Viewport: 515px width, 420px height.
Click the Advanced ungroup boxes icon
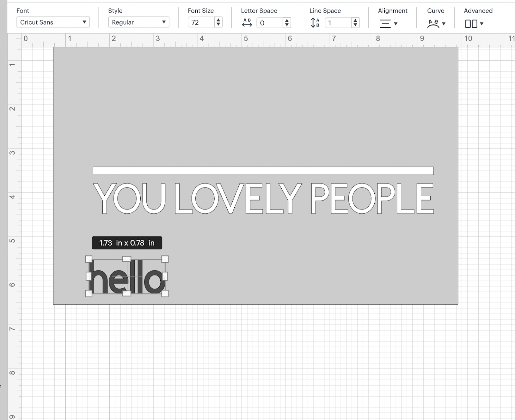[x=471, y=23]
